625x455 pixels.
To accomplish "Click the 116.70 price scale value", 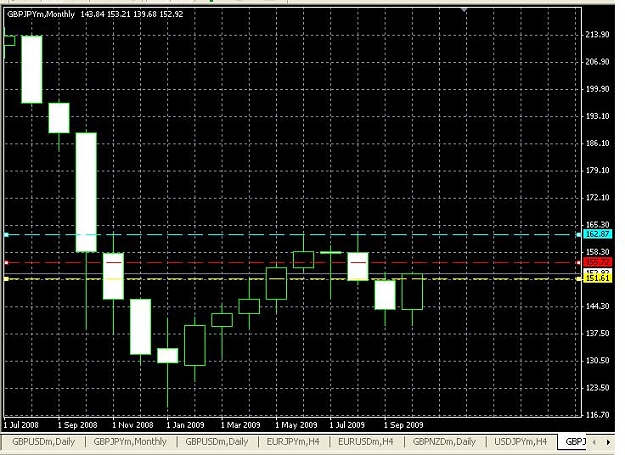I will click(x=597, y=415).
